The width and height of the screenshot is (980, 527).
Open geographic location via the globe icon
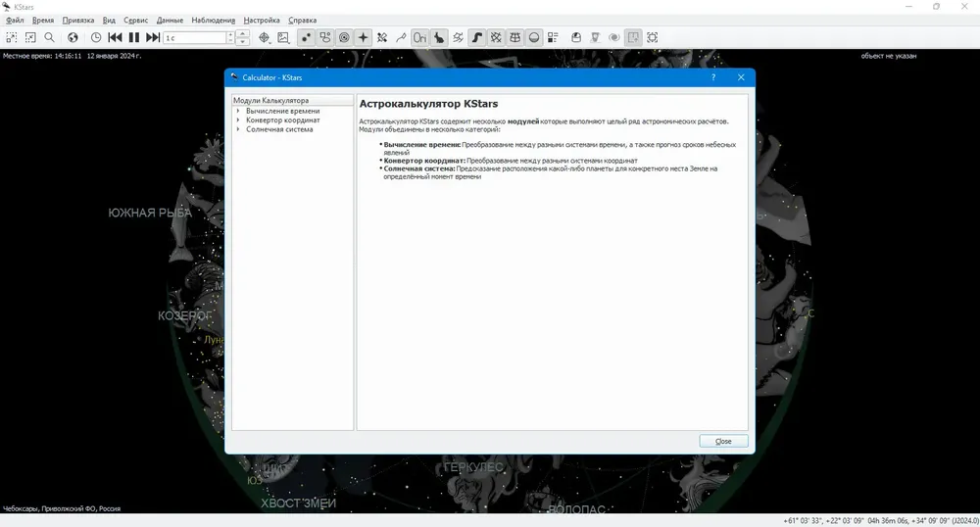tap(73, 37)
